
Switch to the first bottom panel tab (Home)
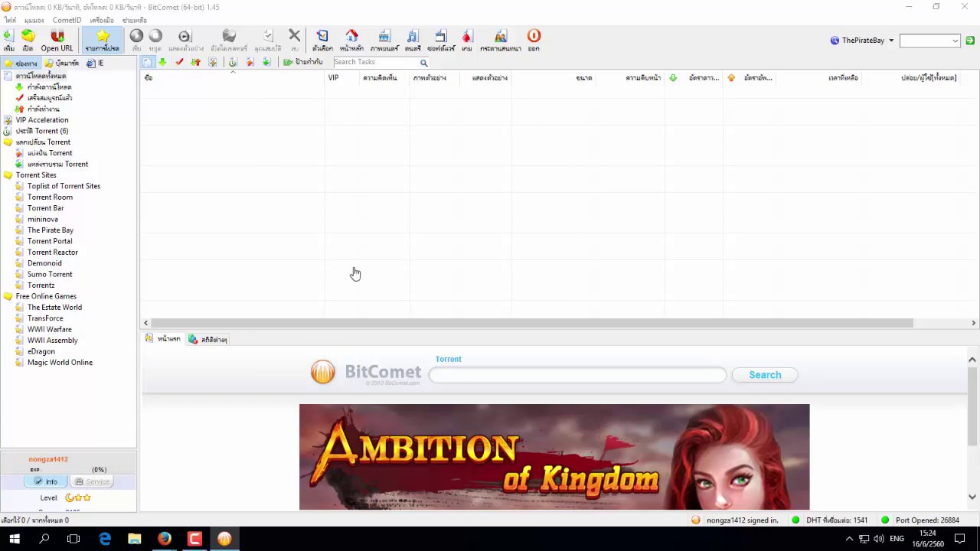(x=163, y=339)
